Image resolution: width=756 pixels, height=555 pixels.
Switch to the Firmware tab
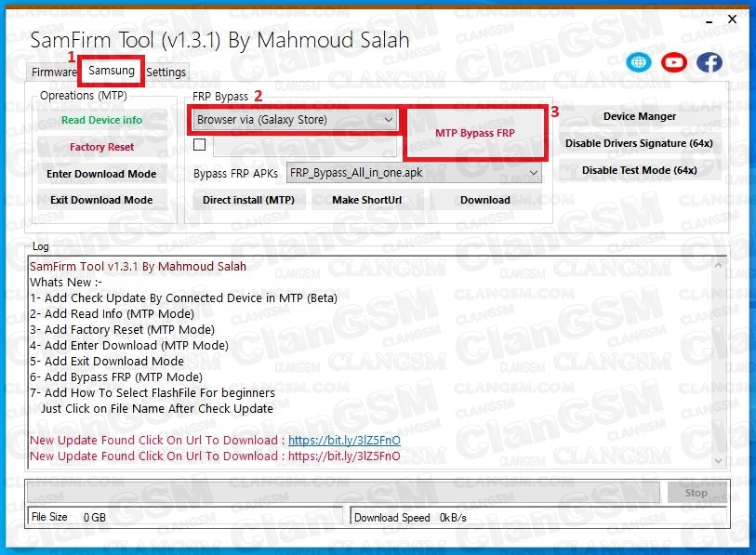pyautogui.click(x=54, y=73)
